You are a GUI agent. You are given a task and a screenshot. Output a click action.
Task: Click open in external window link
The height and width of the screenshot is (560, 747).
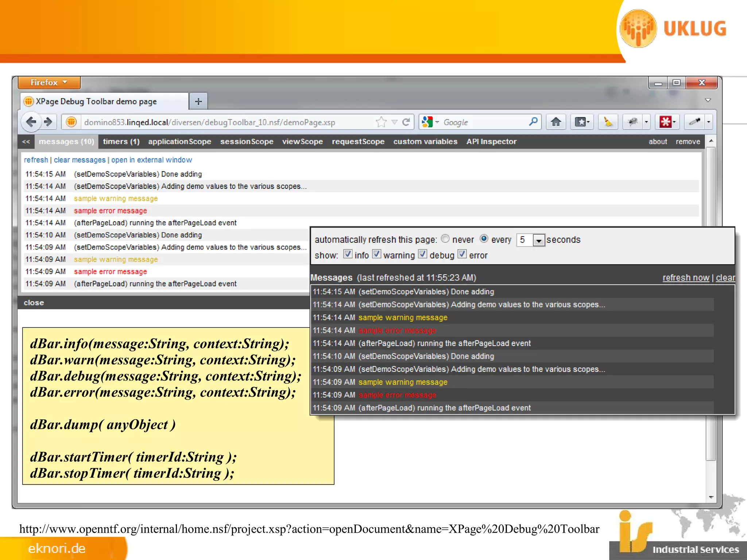coord(151,160)
